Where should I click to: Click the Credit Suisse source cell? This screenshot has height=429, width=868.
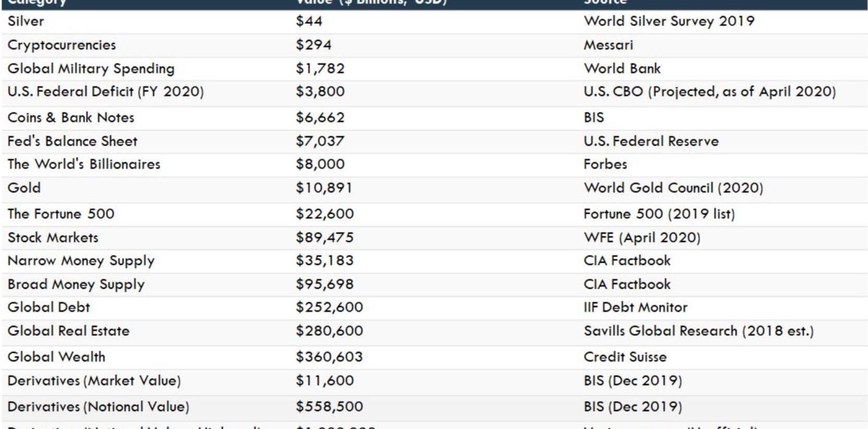click(624, 357)
